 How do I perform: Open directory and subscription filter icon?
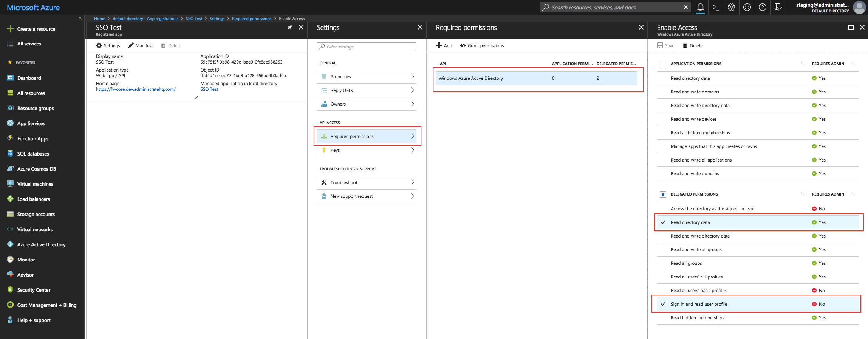778,7
